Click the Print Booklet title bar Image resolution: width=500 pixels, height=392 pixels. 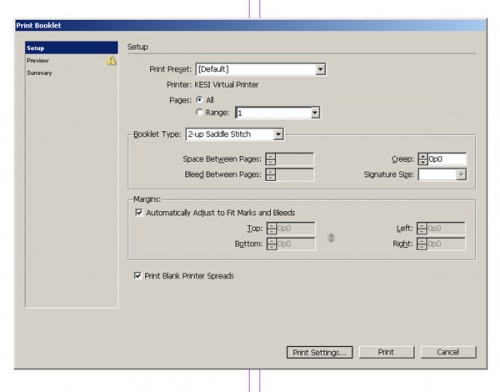(x=251, y=25)
